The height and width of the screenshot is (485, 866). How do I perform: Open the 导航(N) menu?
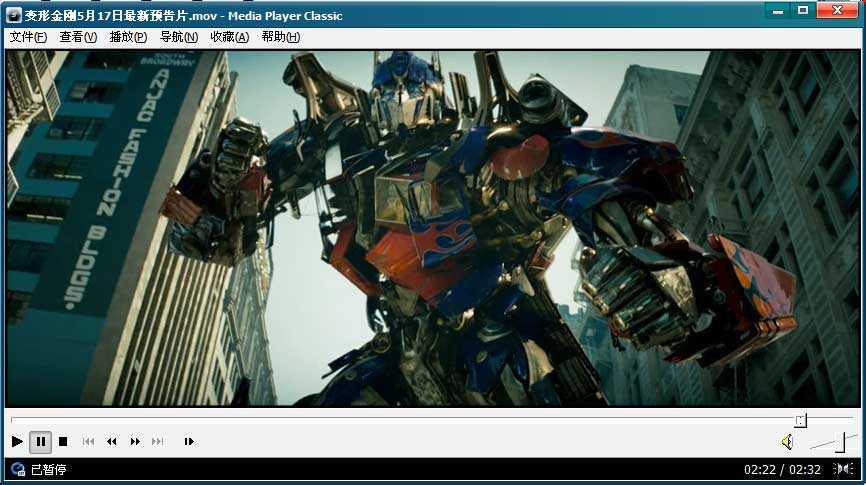[178, 37]
